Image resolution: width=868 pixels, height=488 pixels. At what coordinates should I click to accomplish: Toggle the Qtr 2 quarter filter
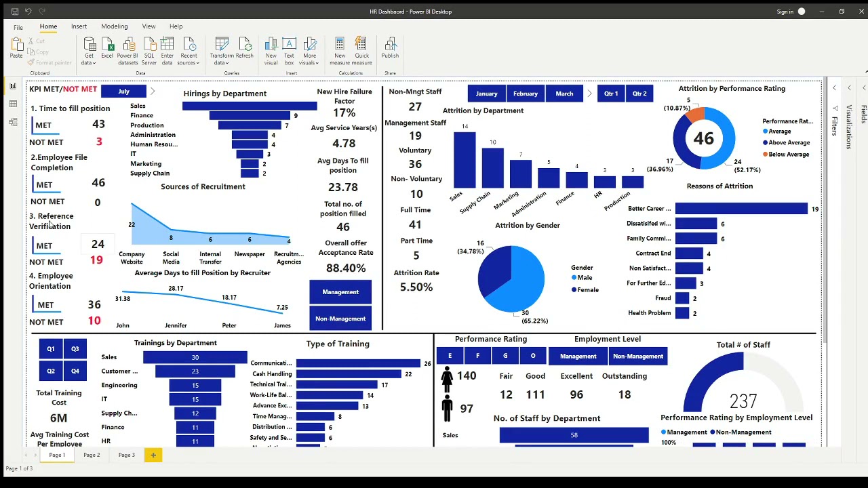pos(639,93)
